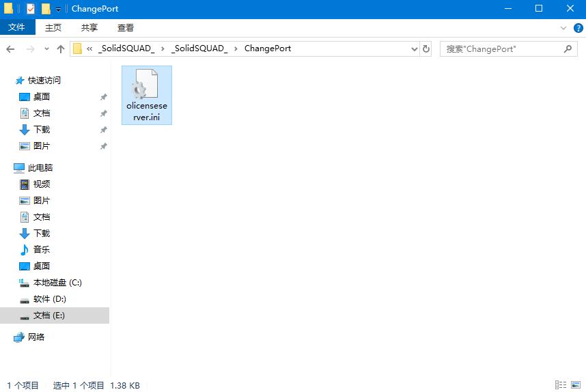Screen dimensions: 586x392
Task: Expand hidden breadcrumb path chevrons
Action: pyautogui.click(x=89, y=48)
